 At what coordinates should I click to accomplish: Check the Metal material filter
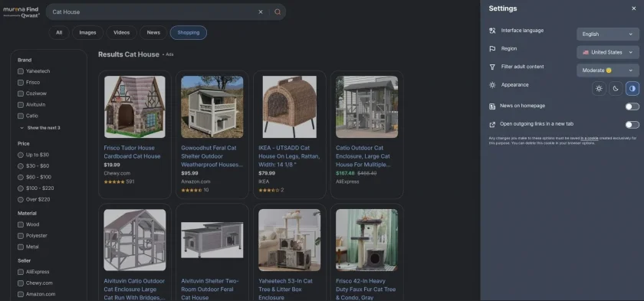point(21,247)
